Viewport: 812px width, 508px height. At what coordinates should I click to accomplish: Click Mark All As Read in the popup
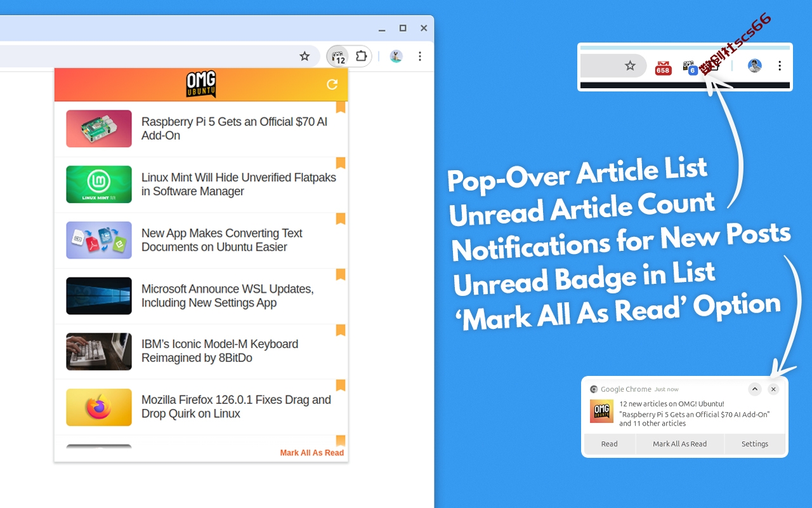click(312, 453)
